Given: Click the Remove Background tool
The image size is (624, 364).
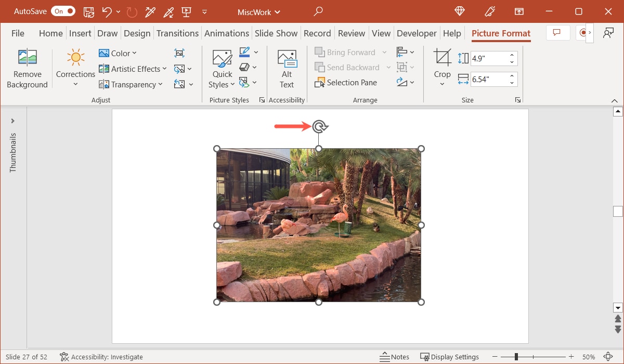Looking at the screenshot, I should coord(27,68).
